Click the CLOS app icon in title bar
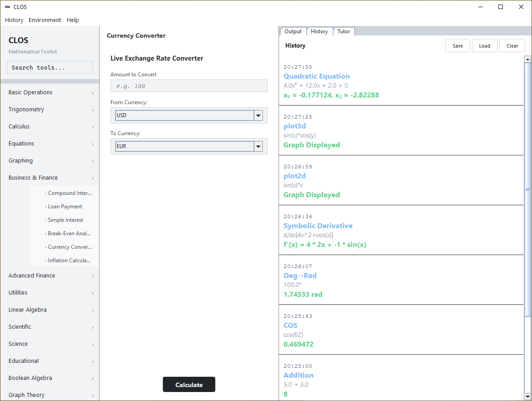 point(8,7)
